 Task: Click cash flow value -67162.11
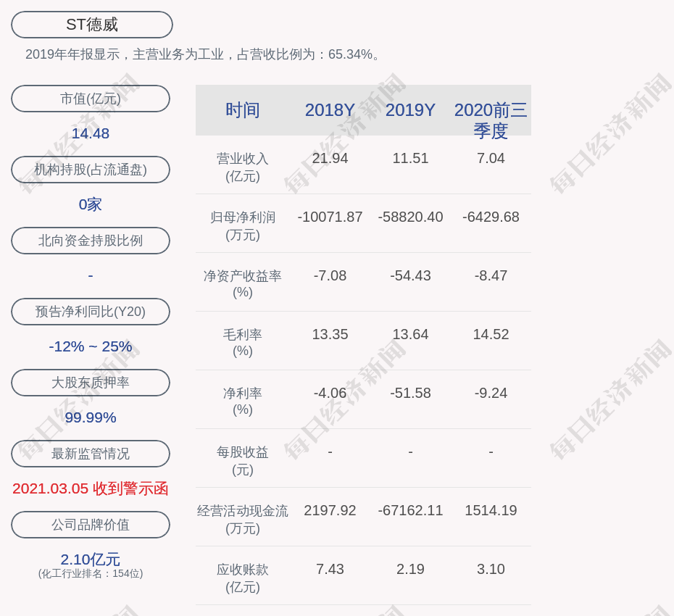[x=410, y=511]
